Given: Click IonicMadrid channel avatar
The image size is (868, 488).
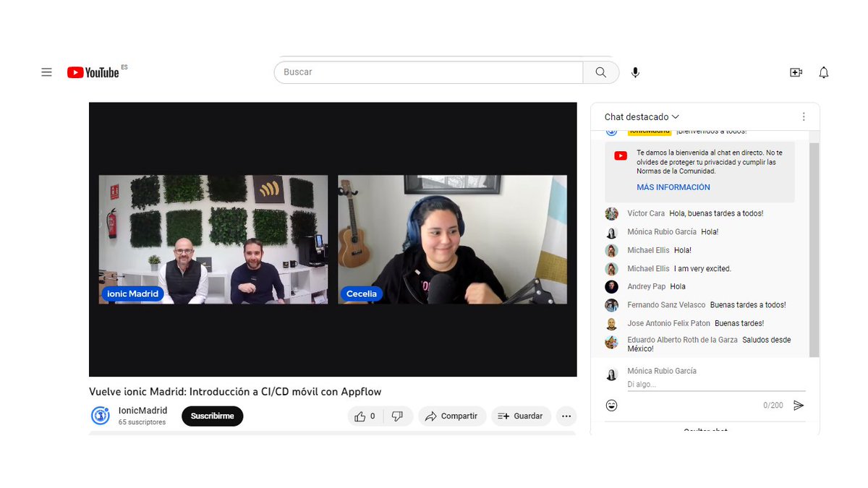Looking at the screenshot, I should [x=101, y=416].
